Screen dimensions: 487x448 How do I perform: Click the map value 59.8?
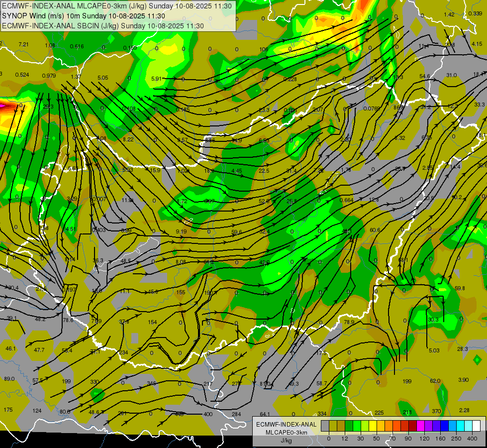[460, 288]
